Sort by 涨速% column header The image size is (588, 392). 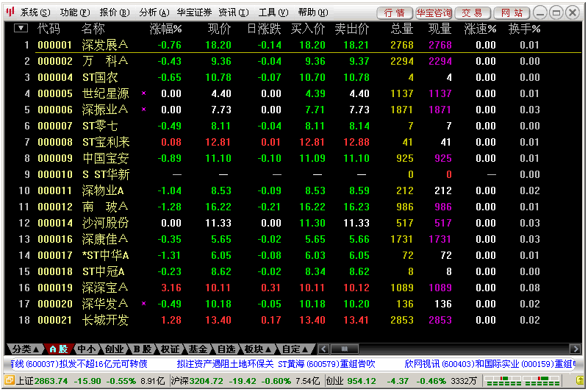tap(480, 29)
